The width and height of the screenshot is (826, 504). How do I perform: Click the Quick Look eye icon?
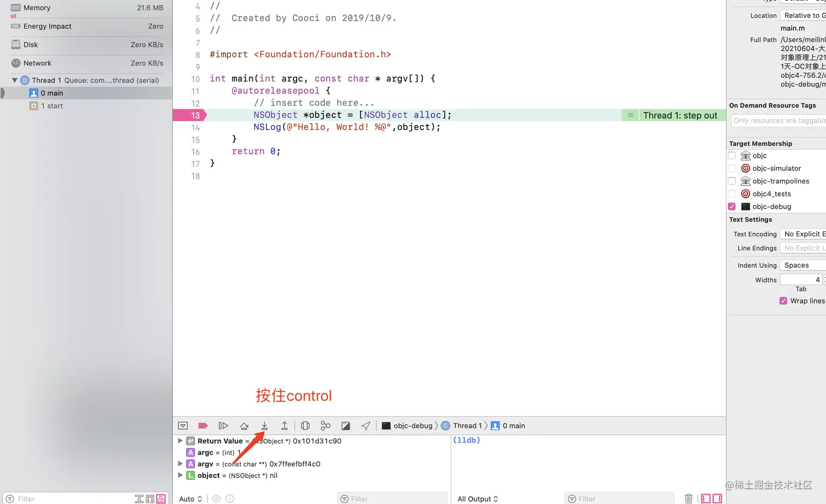click(216, 499)
